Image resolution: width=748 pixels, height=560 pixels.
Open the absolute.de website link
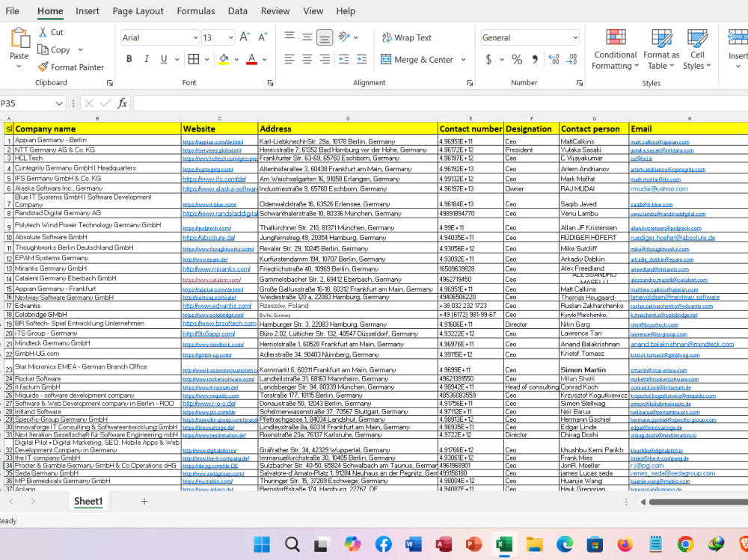click(209, 238)
